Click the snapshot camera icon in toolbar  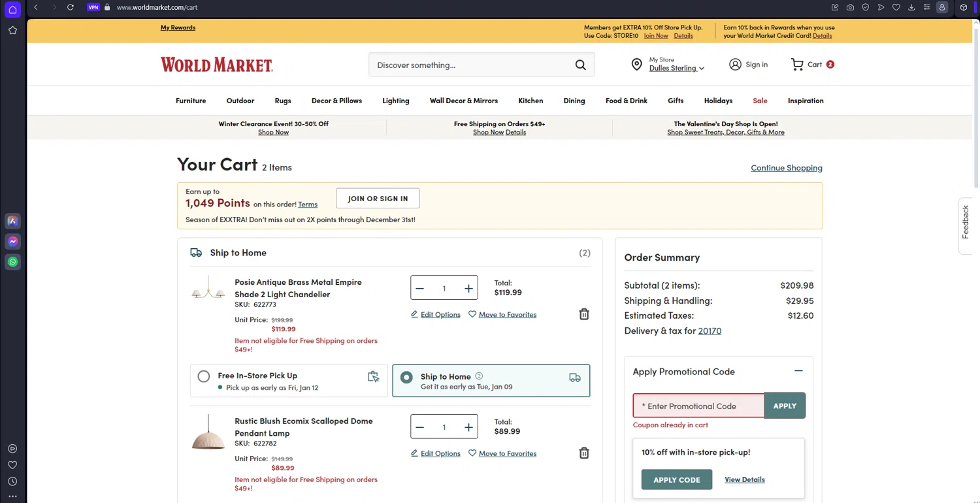tap(850, 7)
